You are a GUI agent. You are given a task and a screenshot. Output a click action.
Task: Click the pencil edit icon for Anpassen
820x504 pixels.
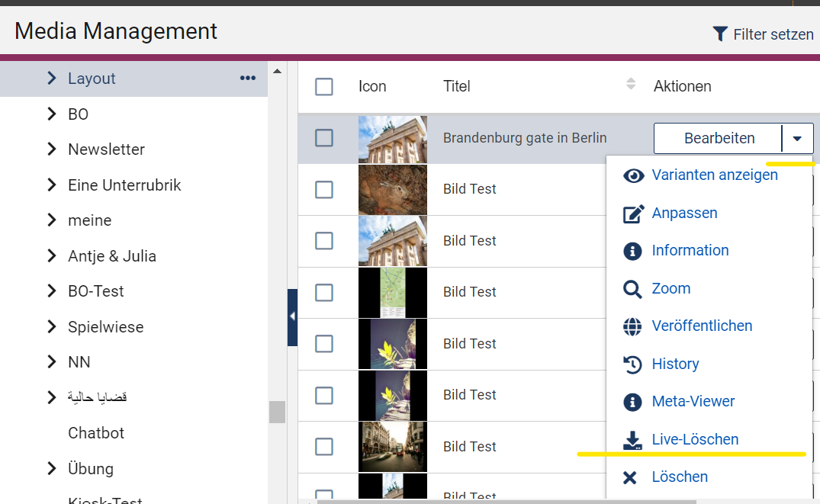633,213
